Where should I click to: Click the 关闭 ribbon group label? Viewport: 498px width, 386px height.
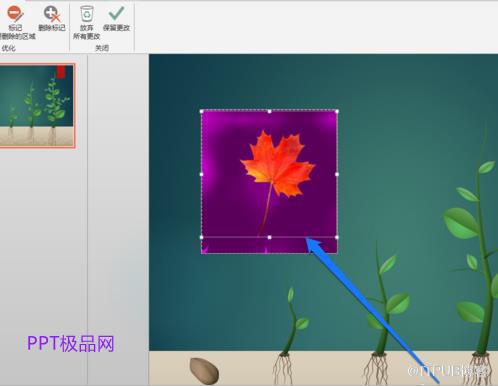tap(102, 48)
